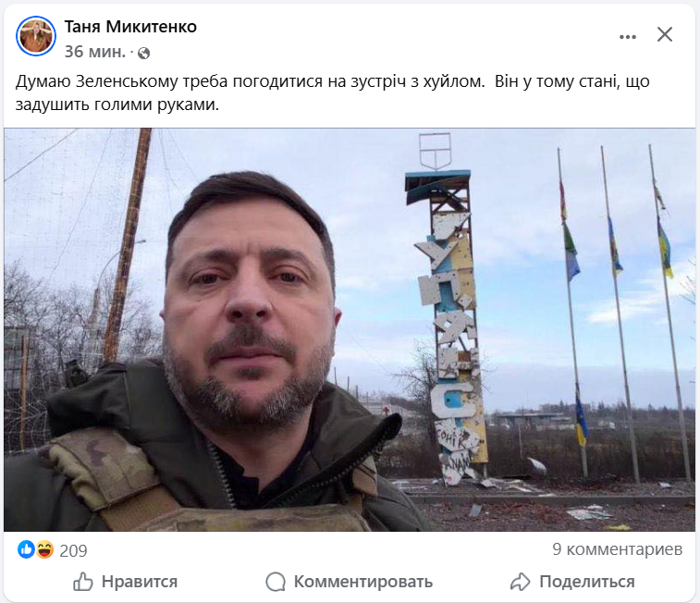Screen dimensions: 700x603
Task: Click the thumb icon beside Нравится
Action: tap(83, 582)
